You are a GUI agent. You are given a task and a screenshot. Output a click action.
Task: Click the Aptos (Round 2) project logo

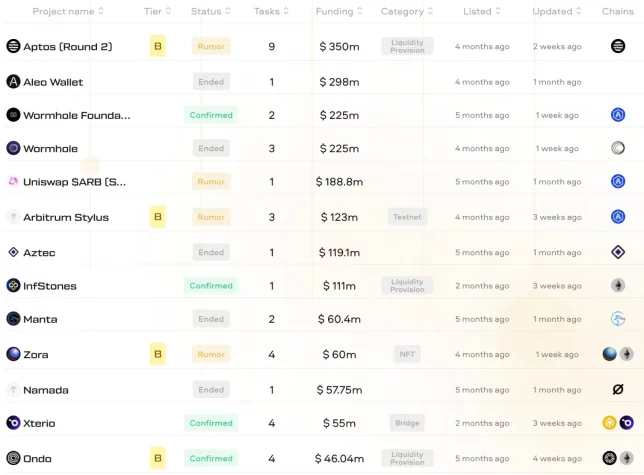coord(13,46)
